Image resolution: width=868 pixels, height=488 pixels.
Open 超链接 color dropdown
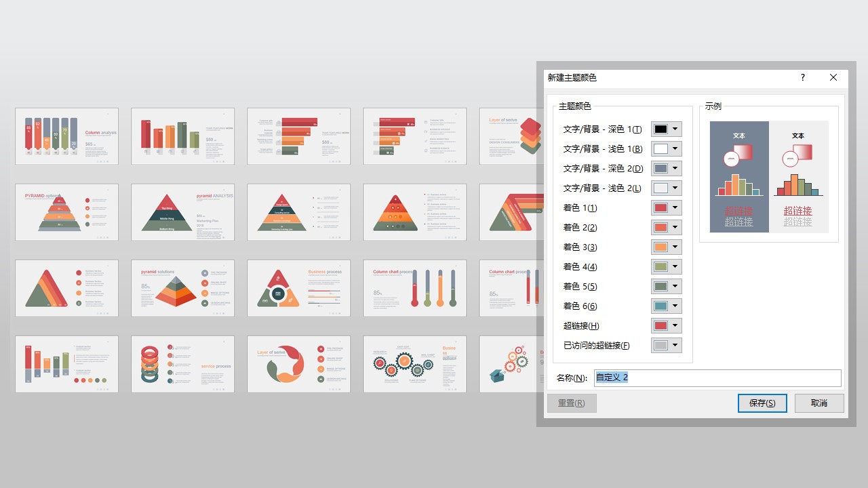667,326
